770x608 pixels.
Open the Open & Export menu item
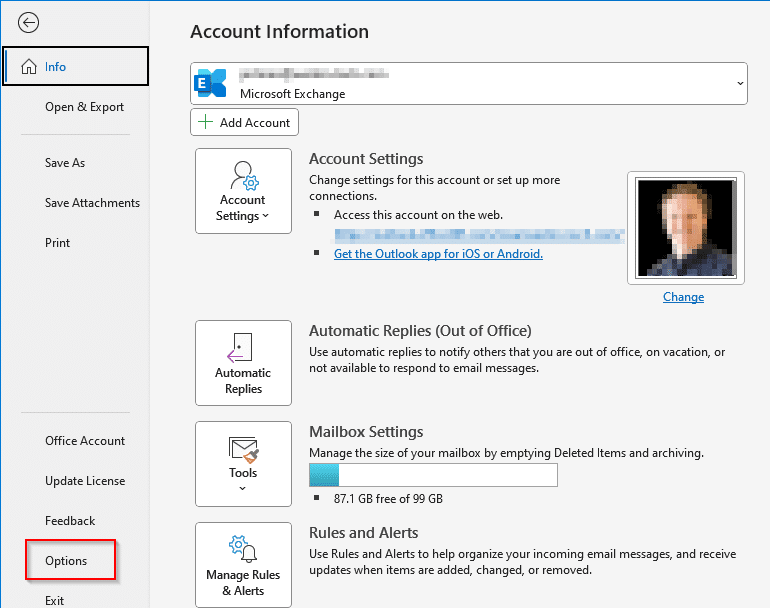coord(84,107)
